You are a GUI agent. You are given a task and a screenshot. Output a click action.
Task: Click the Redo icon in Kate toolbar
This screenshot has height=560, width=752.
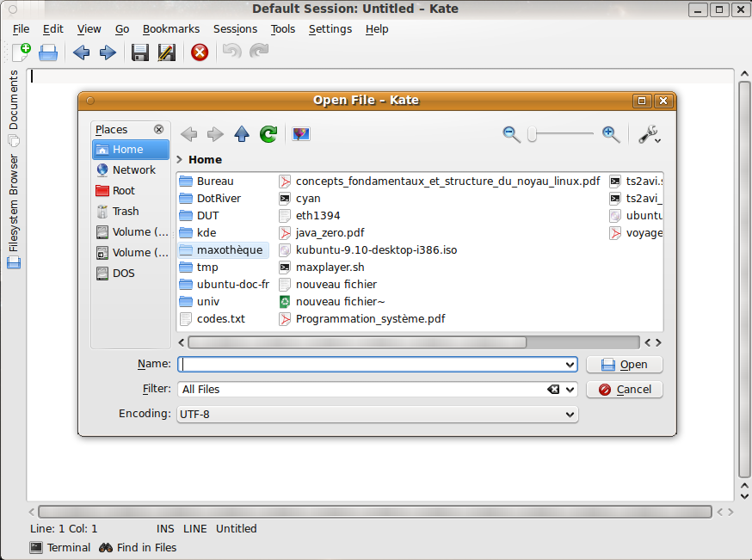[259, 51]
